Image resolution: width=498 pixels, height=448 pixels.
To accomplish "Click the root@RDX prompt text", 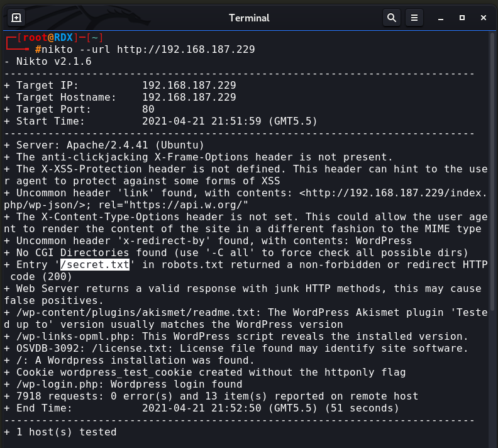I will pyautogui.click(x=48, y=38).
